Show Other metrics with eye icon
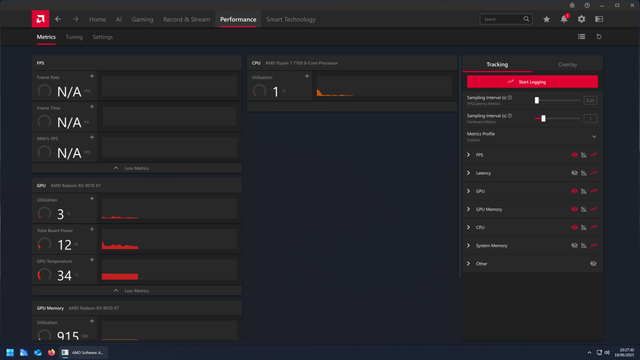Viewport: 640px width, 360px height. coord(593,264)
